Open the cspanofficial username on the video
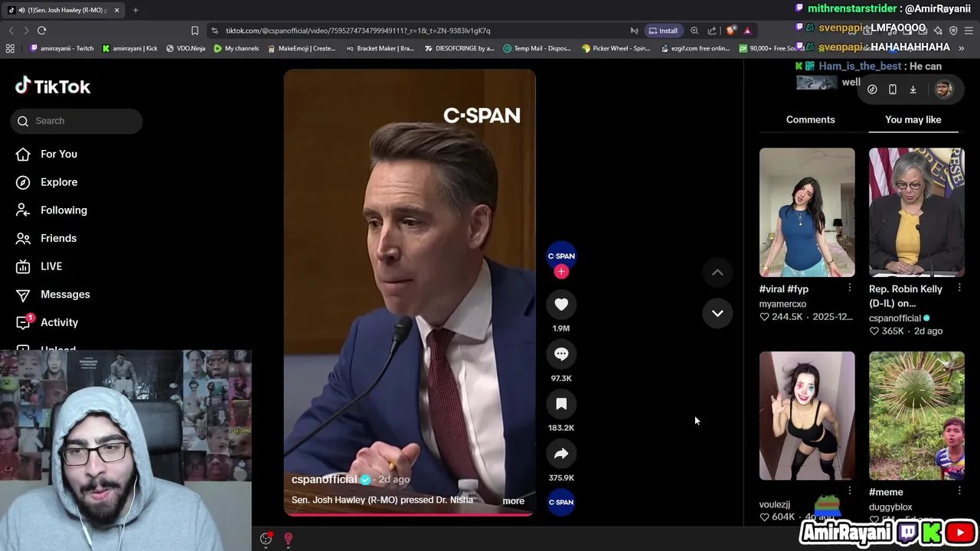 pyautogui.click(x=324, y=479)
